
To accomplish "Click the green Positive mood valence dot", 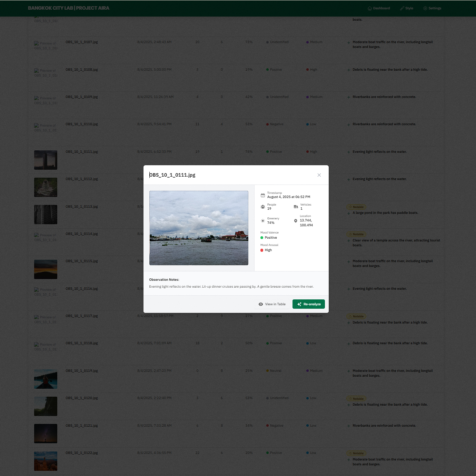I will pos(262,238).
